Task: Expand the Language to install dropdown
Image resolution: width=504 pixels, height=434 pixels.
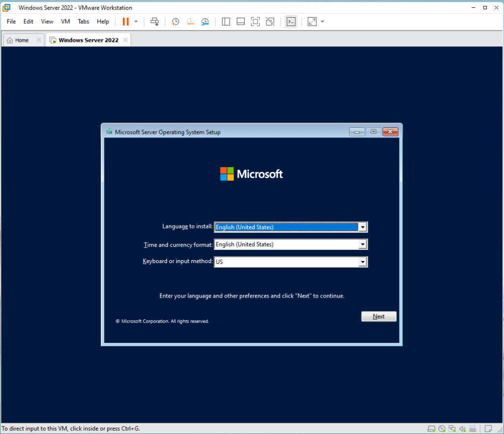Action: 363,227
